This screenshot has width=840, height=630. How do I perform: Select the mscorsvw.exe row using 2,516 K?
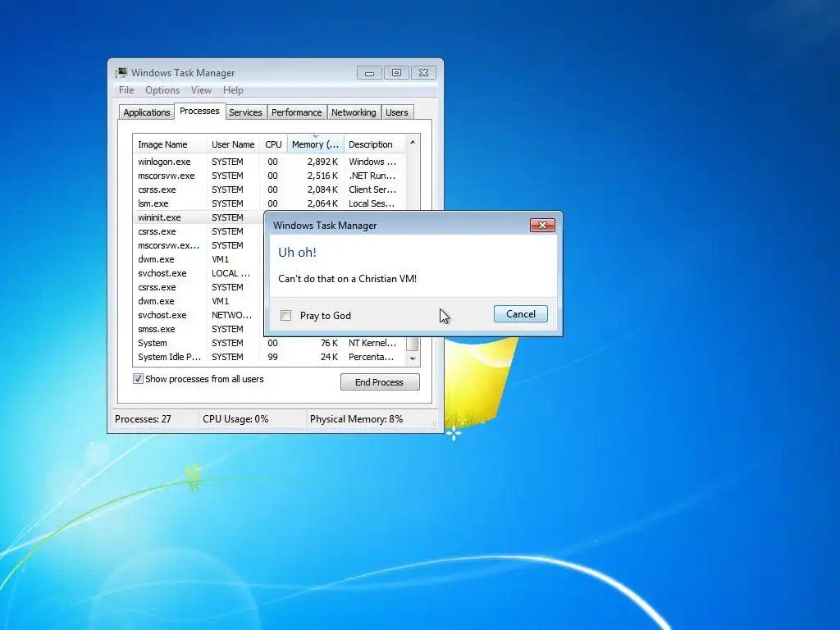(269, 176)
